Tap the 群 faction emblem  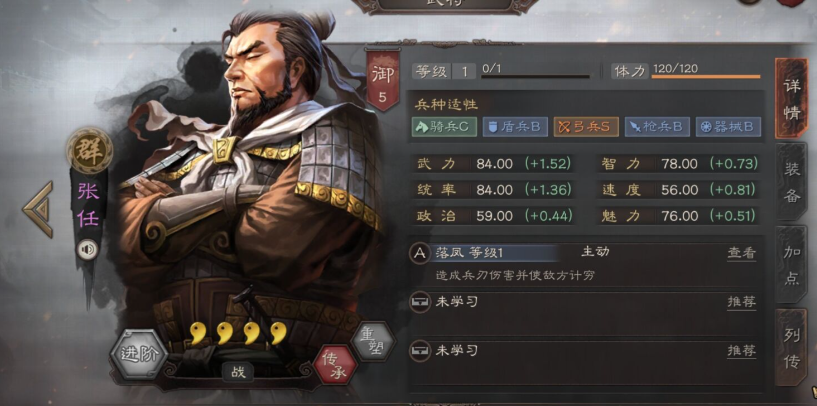point(90,151)
